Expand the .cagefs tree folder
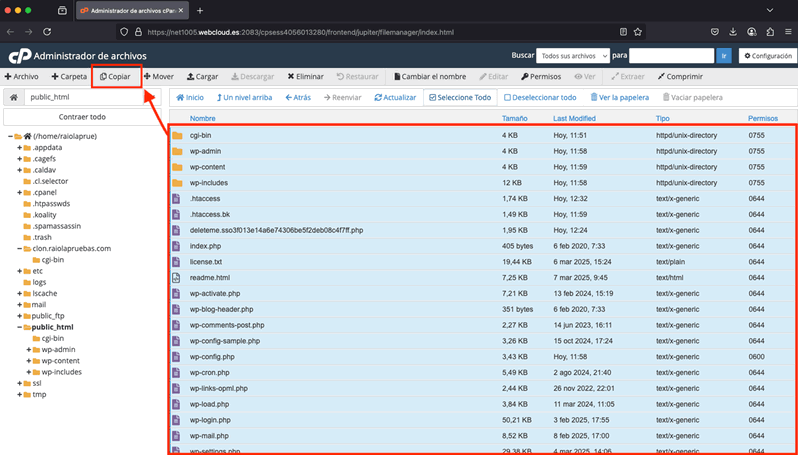The width and height of the screenshot is (798, 455). [20, 159]
